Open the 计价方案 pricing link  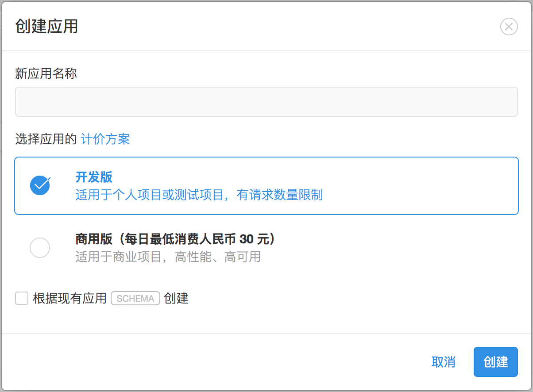[105, 139]
